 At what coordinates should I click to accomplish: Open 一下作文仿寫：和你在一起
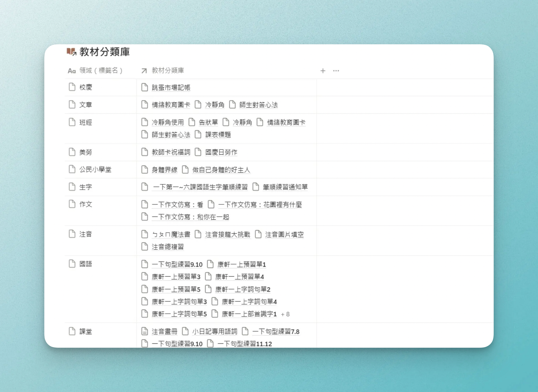[190, 217]
